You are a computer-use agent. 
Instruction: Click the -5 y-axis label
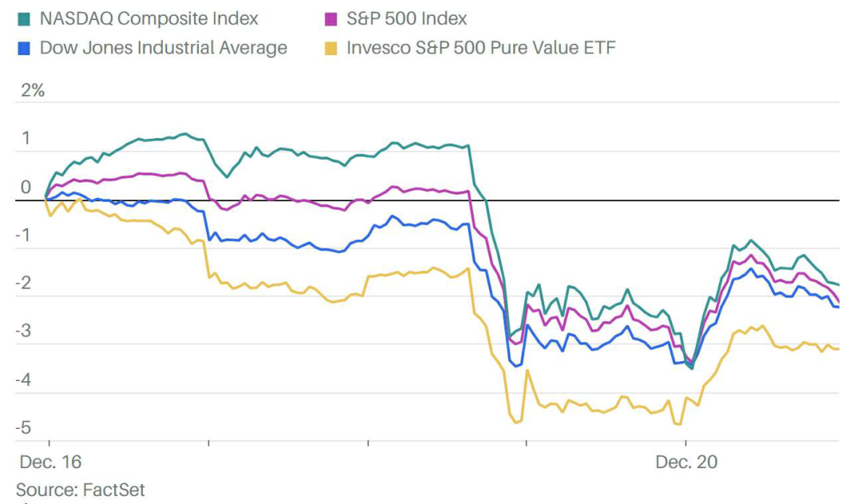pyautogui.click(x=23, y=427)
